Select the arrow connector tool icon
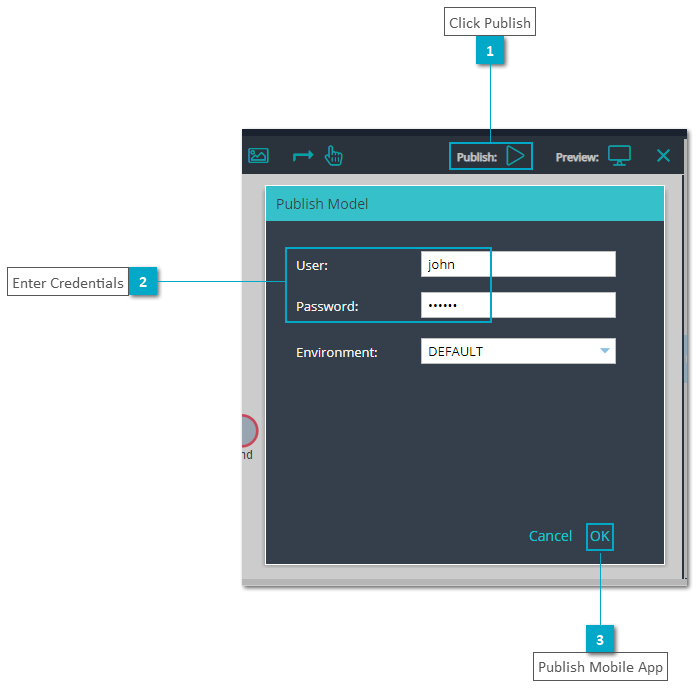The height and width of the screenshot is (693, 696). point(303,156)
